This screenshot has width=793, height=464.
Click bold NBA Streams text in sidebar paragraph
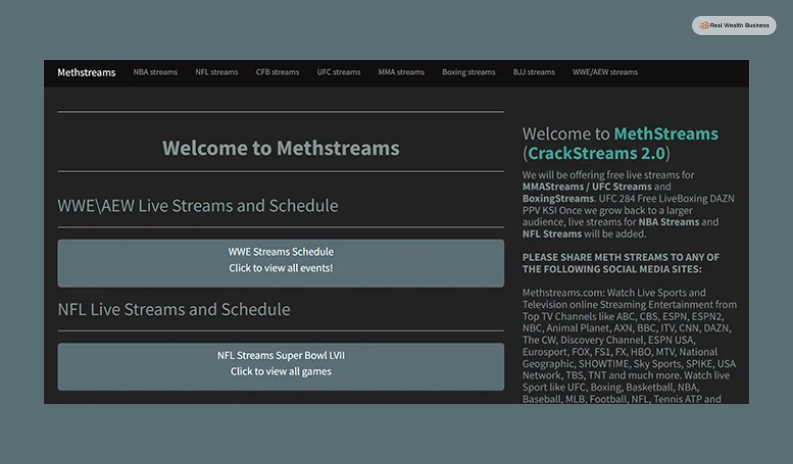point(668,222)
